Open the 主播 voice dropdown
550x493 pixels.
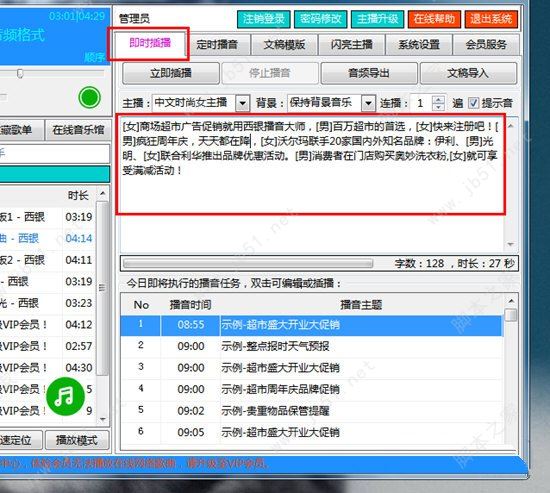[242, 103]
